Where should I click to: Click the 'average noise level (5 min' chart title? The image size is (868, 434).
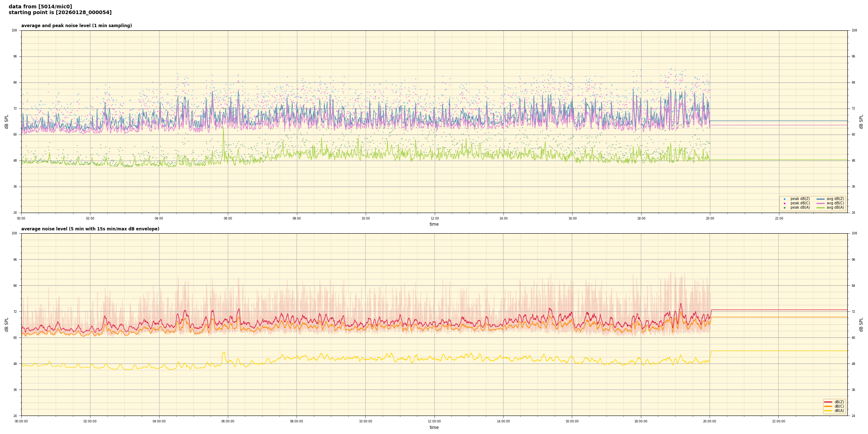click(x=90, y=229)
